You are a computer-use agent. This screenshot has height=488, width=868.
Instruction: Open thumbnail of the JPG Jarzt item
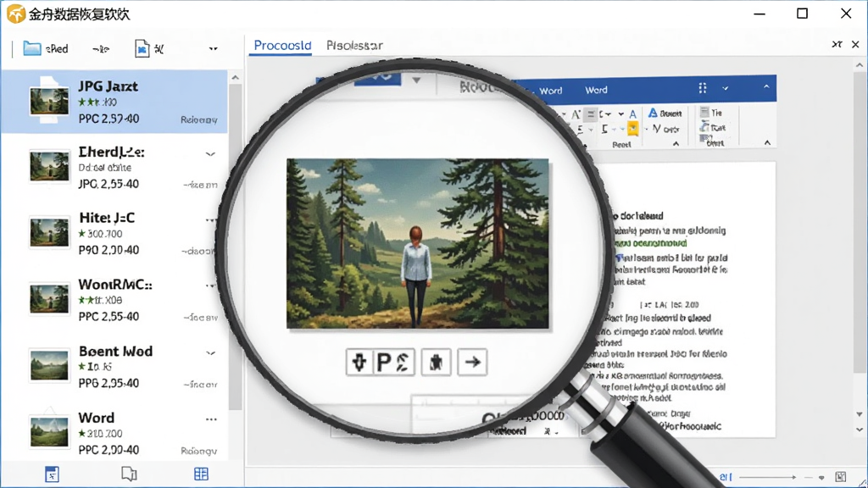[x=49, y=100]
